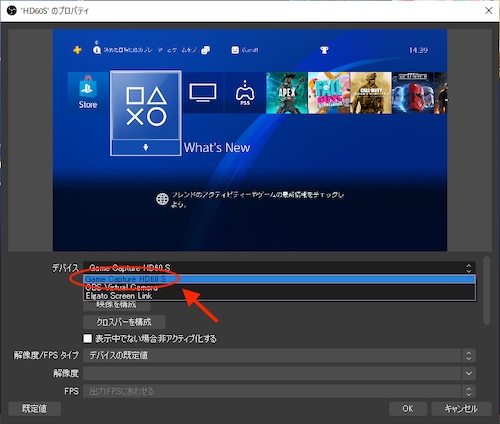Open the FPS dropdown
Image resolution: width=500 pixels, height=424 pixels.
click(279, 391)
